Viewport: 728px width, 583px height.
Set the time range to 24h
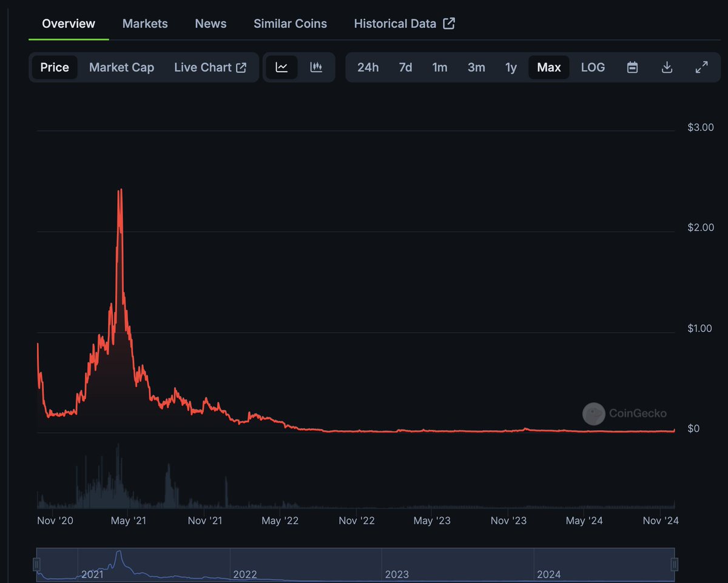tap(368, 67)
